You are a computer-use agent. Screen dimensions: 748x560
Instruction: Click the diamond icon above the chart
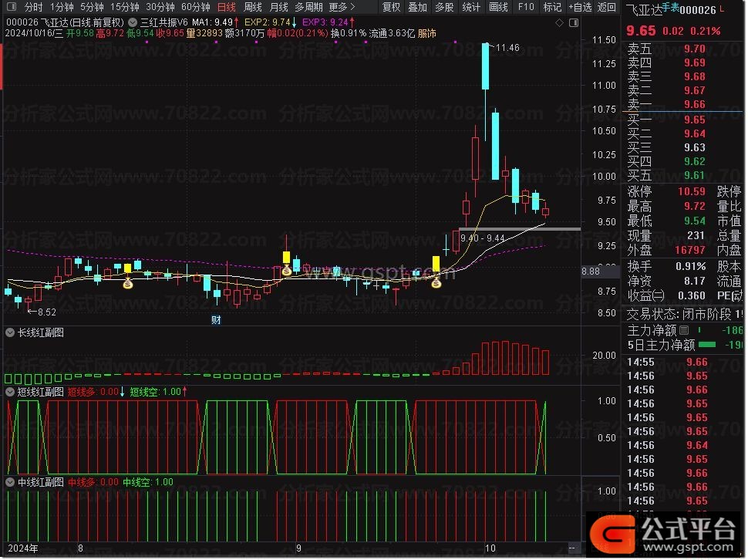pyautogui.click(x=560, y=22)
